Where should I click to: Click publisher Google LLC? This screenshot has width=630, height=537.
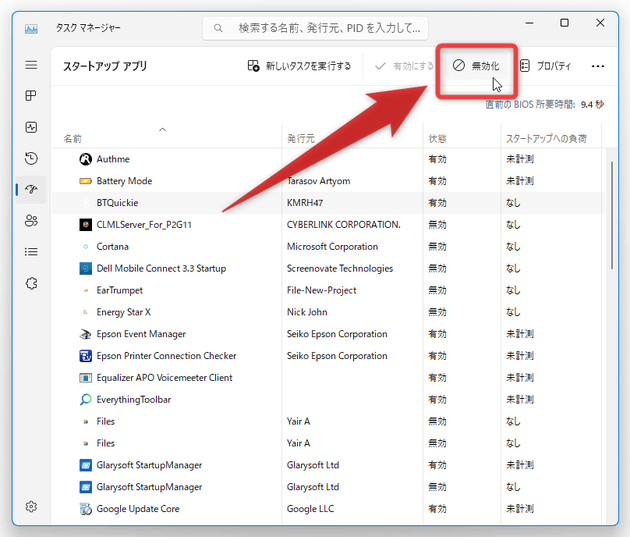point(310,509)
